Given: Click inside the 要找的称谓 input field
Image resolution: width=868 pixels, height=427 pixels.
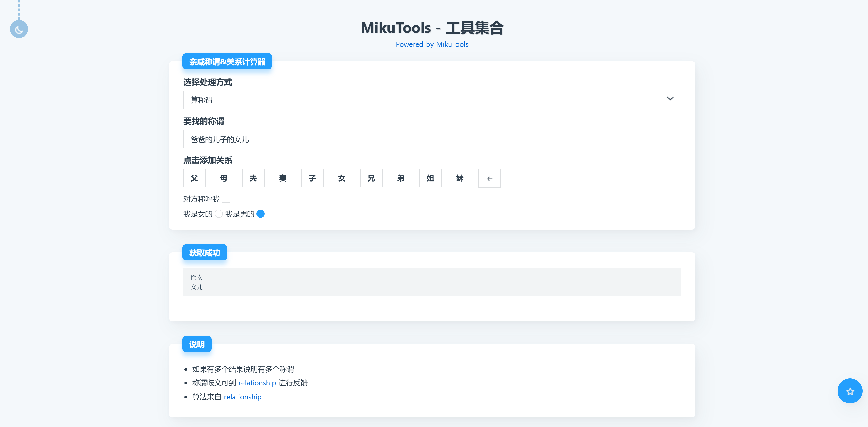Looking at the screenshot, I should (432, 139).
